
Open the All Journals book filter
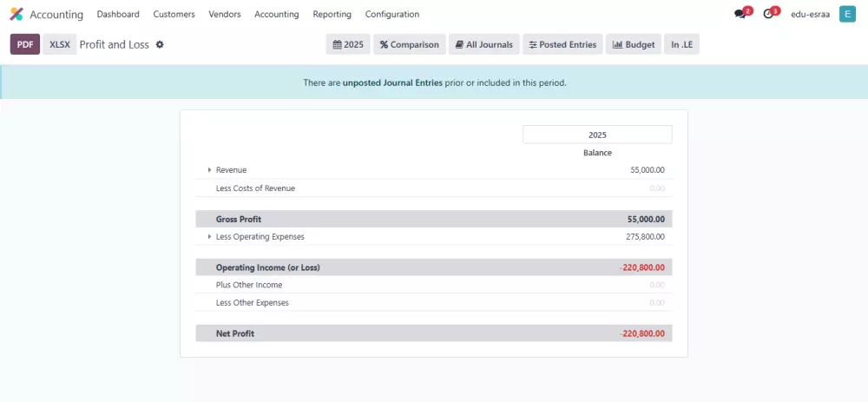pyautogui.click(x=483, y=44)
